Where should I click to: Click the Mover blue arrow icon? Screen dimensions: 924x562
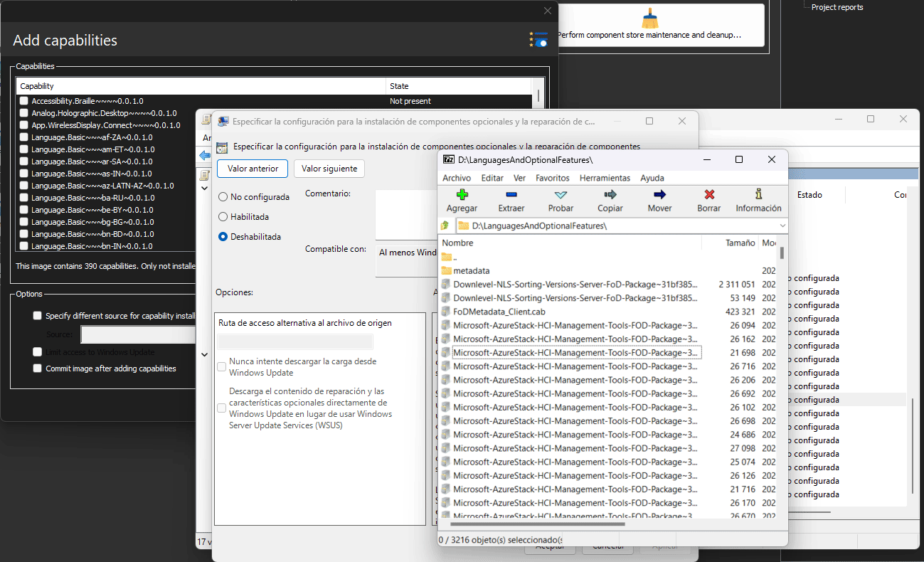tap(659, 194)
